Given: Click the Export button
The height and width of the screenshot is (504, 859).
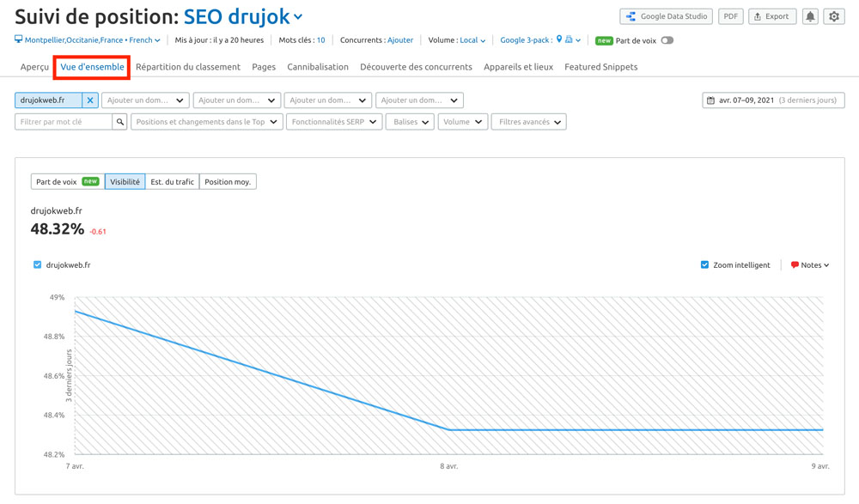Looking at the screenshot, I should click(x=771, y=16).
